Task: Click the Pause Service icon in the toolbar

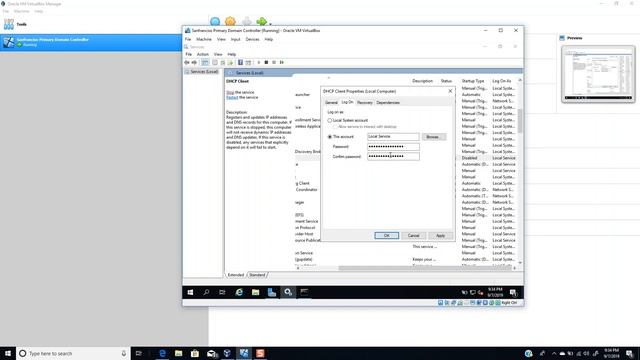Action: pos(274,62)
